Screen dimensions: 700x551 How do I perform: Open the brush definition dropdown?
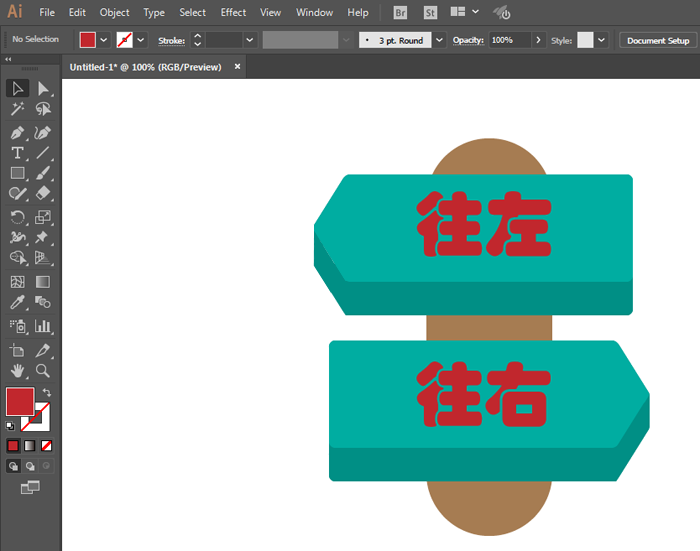click(x=439, y=40)
